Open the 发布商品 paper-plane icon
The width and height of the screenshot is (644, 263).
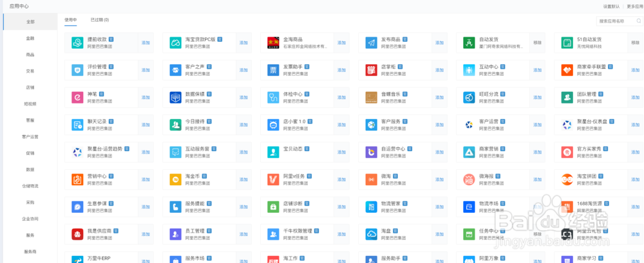pos(372,42)
